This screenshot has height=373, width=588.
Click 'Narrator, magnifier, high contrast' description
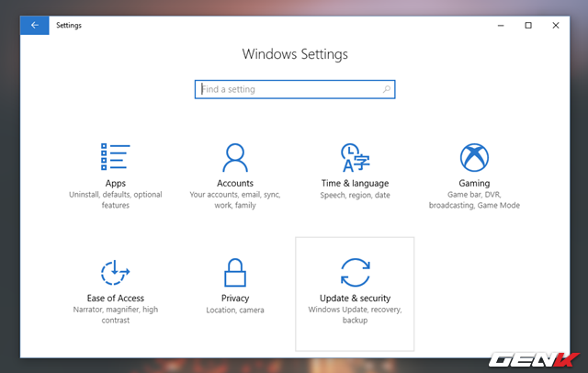pos(115,315)
